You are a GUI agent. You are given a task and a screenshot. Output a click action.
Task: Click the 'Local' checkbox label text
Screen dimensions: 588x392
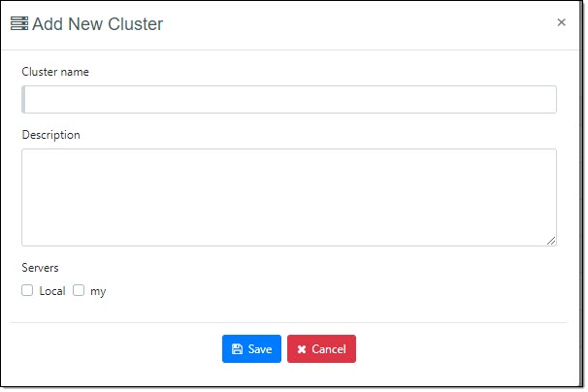[51, 291]
